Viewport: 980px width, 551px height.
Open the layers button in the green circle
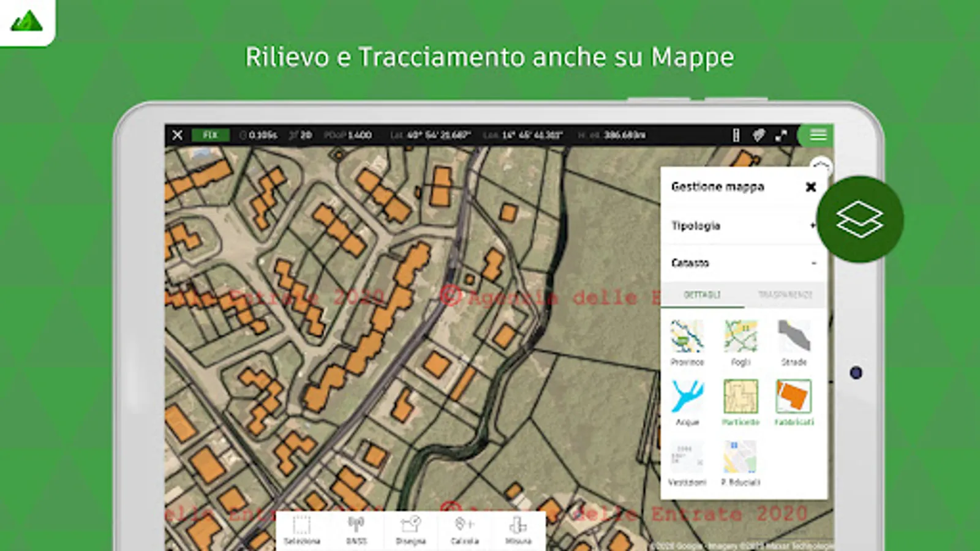(x=860, y=219)
